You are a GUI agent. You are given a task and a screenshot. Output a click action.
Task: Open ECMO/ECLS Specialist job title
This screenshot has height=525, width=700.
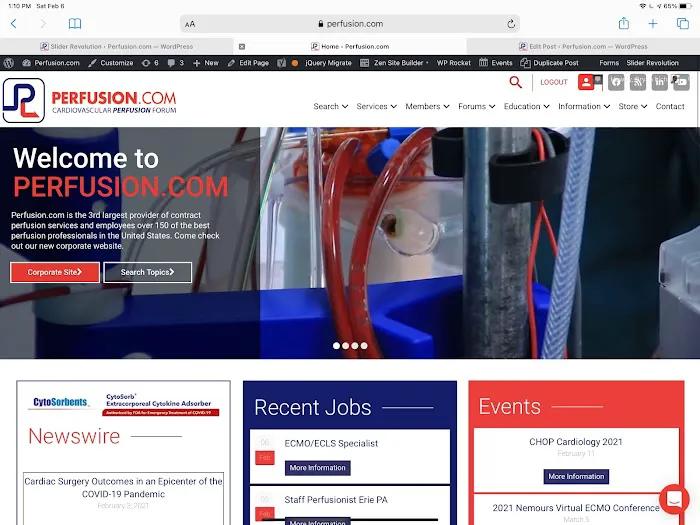click(331, 443)
